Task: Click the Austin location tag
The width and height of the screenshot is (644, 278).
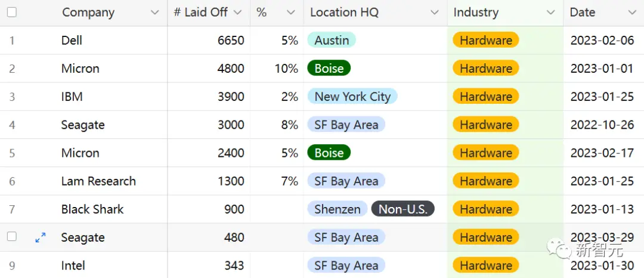Action: coord(332,40)
